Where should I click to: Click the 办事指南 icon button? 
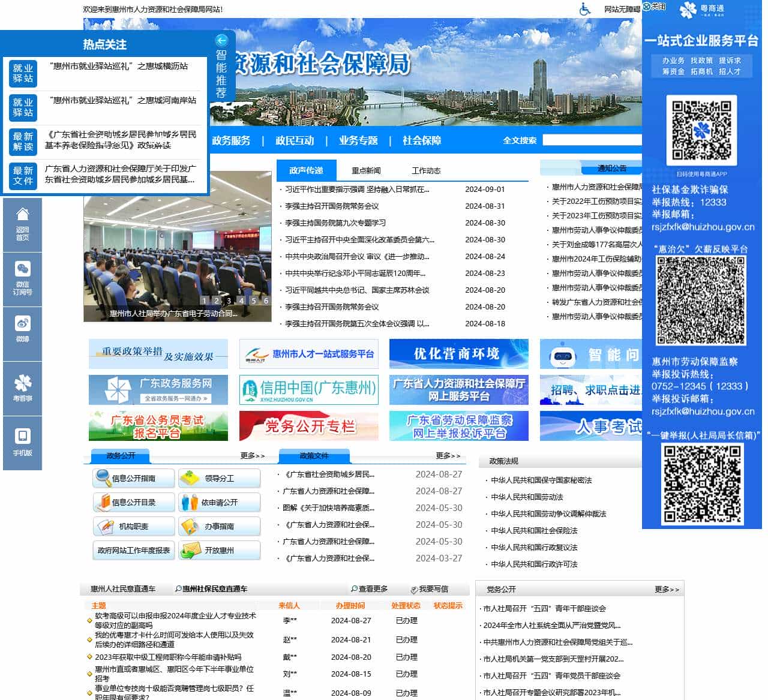pos(220,526)
